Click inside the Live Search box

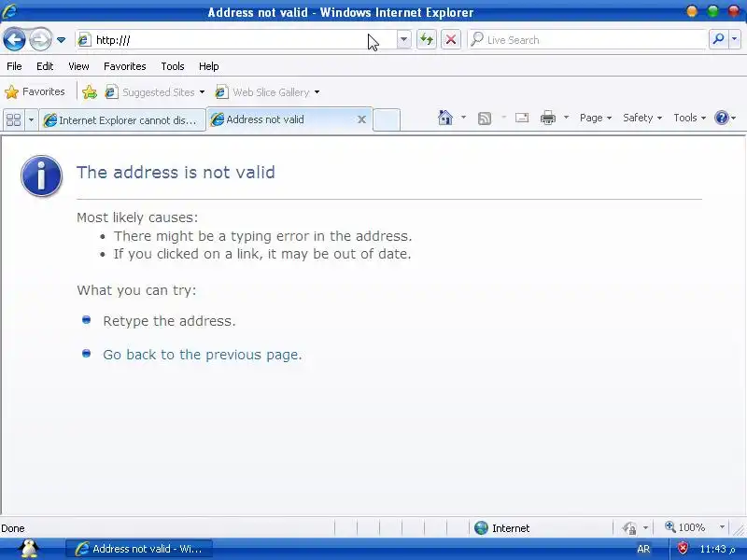click(x=587, y=40)
